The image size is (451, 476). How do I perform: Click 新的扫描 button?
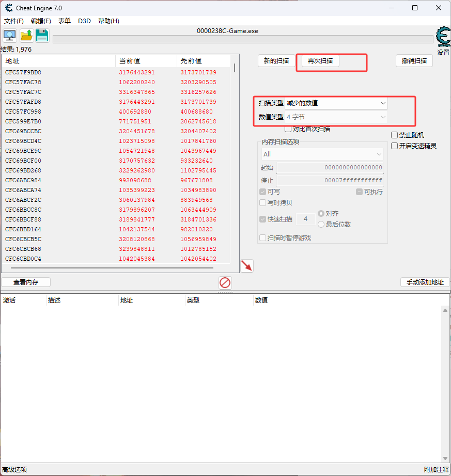[x=276, y=61]
